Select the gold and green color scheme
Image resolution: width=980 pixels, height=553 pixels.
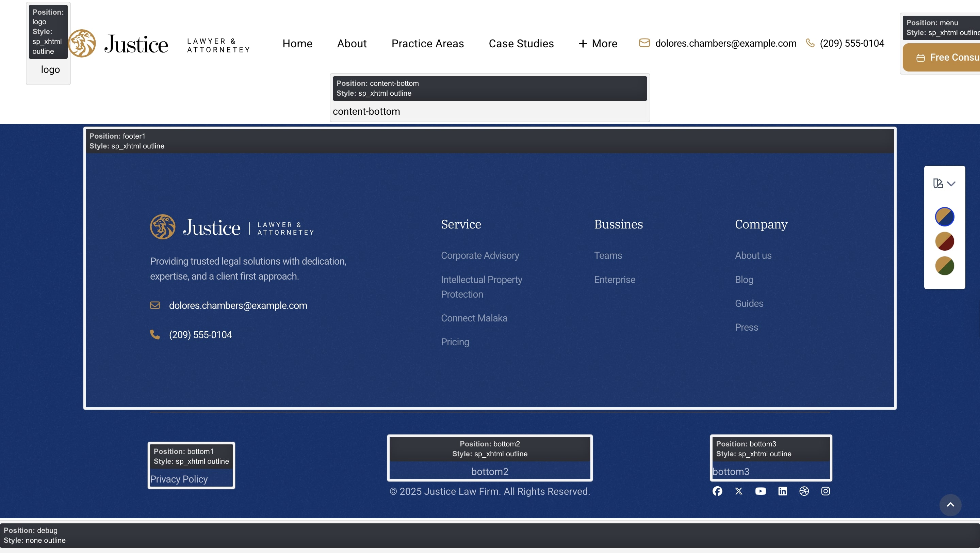click(944, 266)
